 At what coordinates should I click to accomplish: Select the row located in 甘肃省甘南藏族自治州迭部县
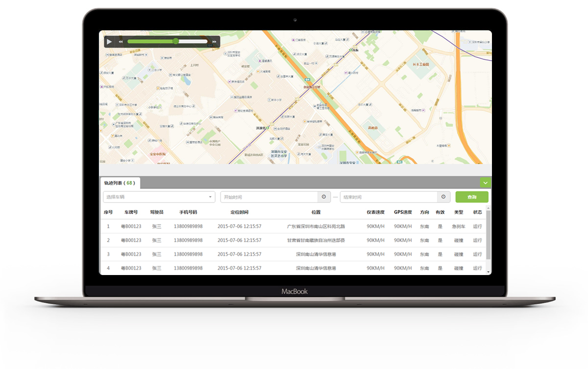click(x=316, y=240)
